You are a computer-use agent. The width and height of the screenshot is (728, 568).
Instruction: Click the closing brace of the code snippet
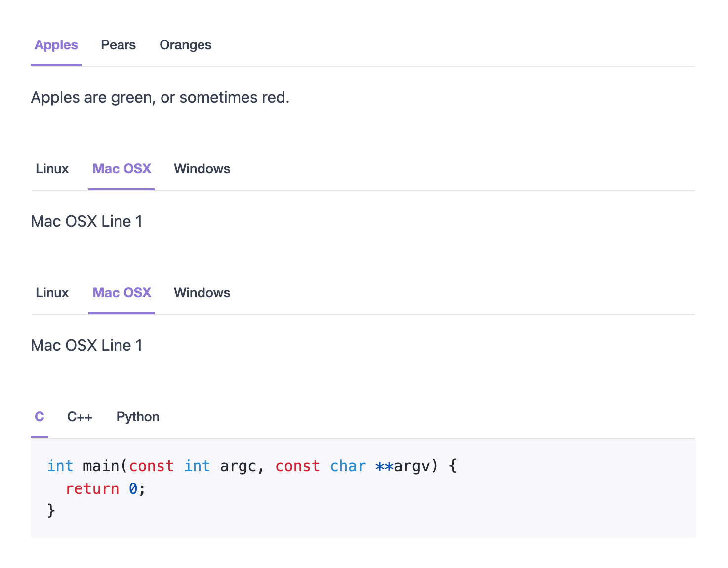coord(51,510)
